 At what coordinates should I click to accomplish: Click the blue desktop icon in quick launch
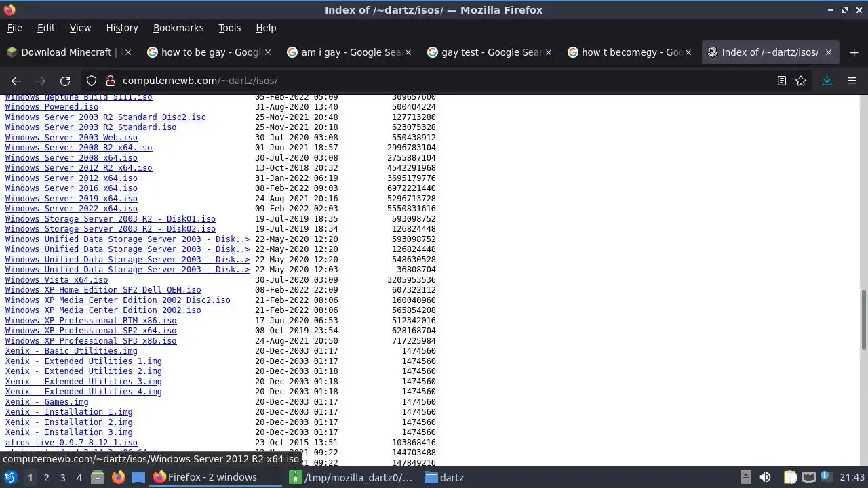pos(138,477)
